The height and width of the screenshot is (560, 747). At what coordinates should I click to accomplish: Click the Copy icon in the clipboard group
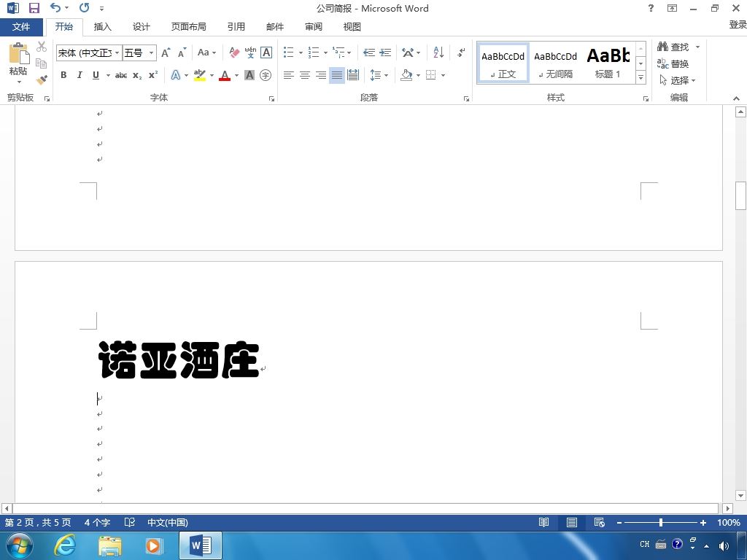tap(42, 63)
